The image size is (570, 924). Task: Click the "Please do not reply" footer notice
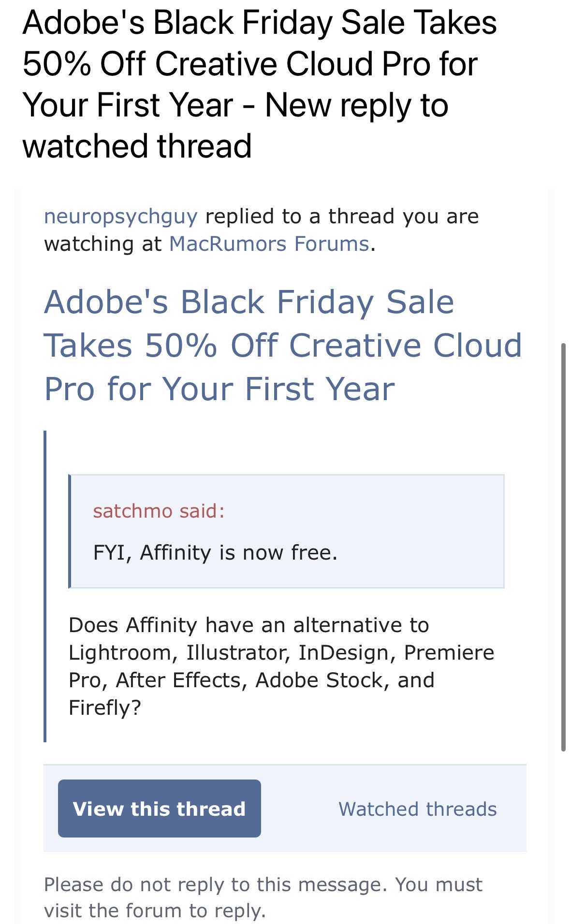pyautogui.click(x=263, y=885)
